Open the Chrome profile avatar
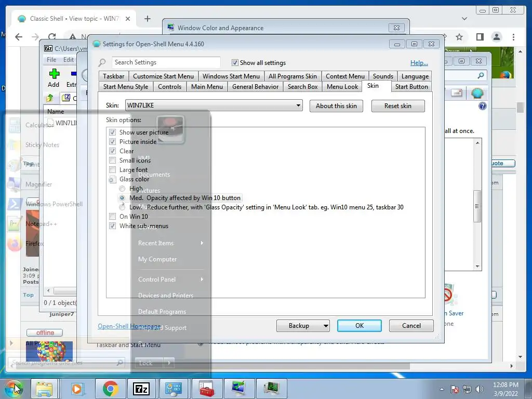This screenshot has height=399, width=532. pyautogui.click(x=497, y=37)
